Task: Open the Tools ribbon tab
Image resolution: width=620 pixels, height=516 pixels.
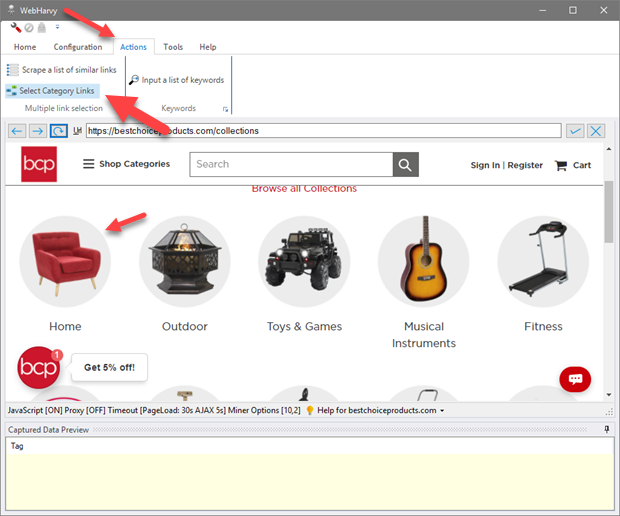Action: [x=173, y=47]
